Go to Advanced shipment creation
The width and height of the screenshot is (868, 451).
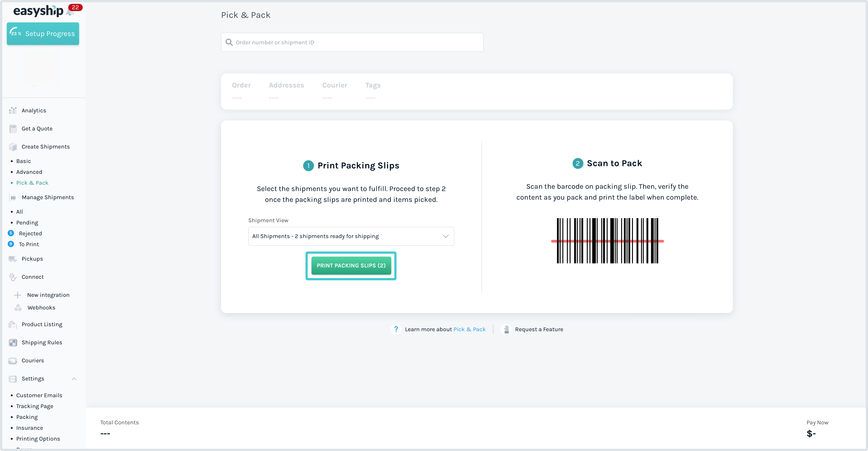[29, 172]
